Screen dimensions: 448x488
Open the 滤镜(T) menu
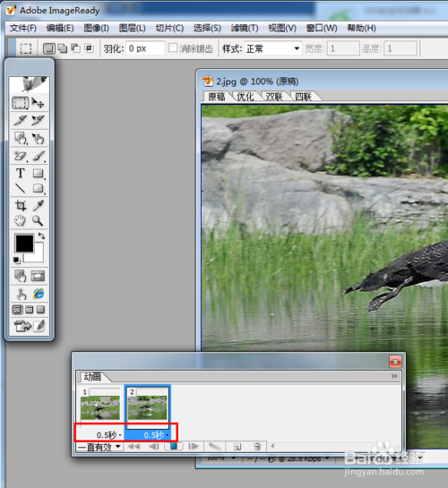coord(245,29)
